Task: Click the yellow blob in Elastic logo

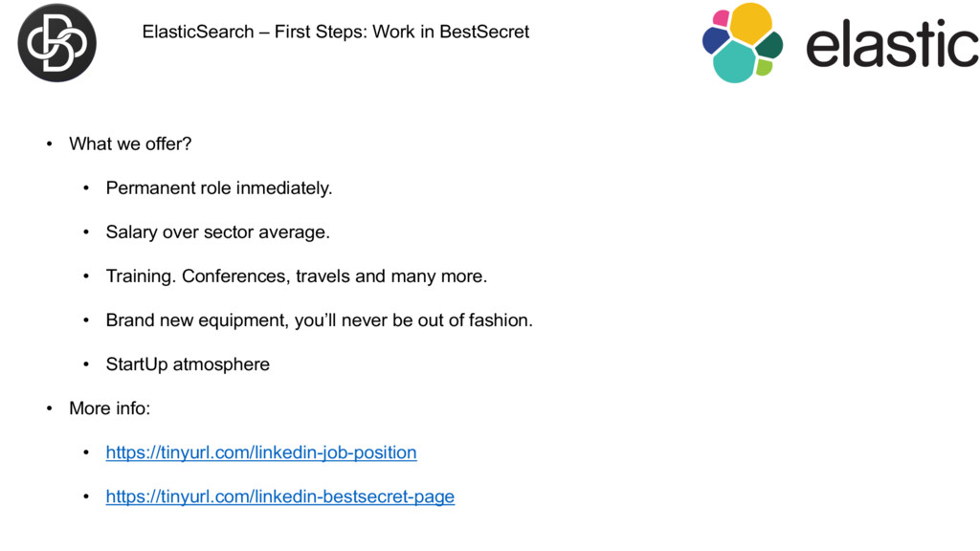Action: click(x=750, y=23)
